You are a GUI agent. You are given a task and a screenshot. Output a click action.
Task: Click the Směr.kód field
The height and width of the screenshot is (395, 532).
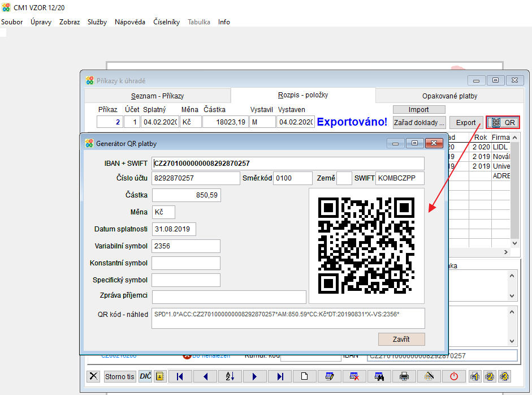tap(293, 178)
